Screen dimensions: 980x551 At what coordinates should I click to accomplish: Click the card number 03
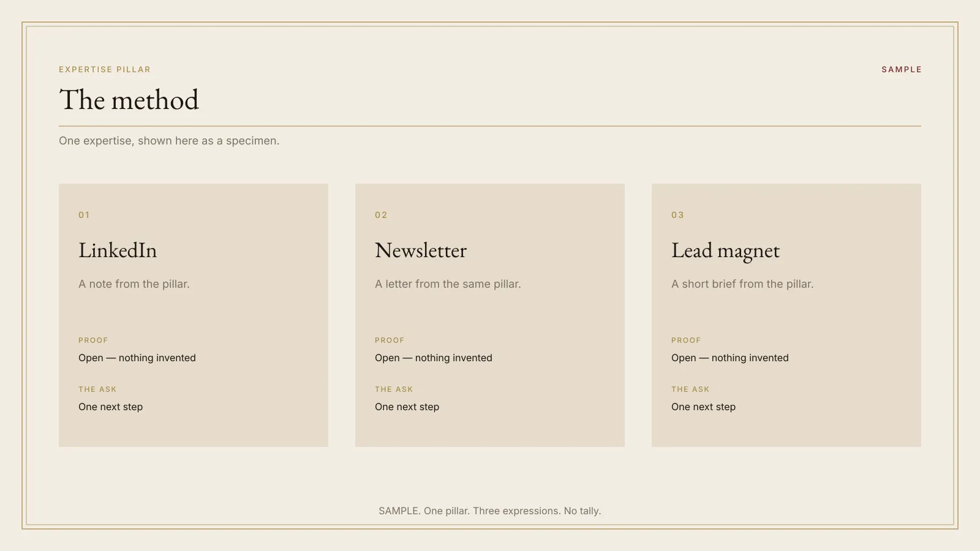[x=678, y=215]
